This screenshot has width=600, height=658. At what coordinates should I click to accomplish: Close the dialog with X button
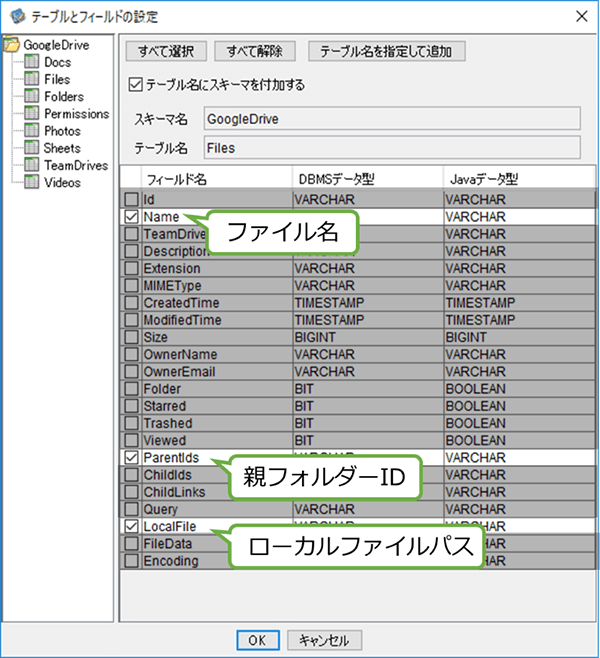click(582, 16)
